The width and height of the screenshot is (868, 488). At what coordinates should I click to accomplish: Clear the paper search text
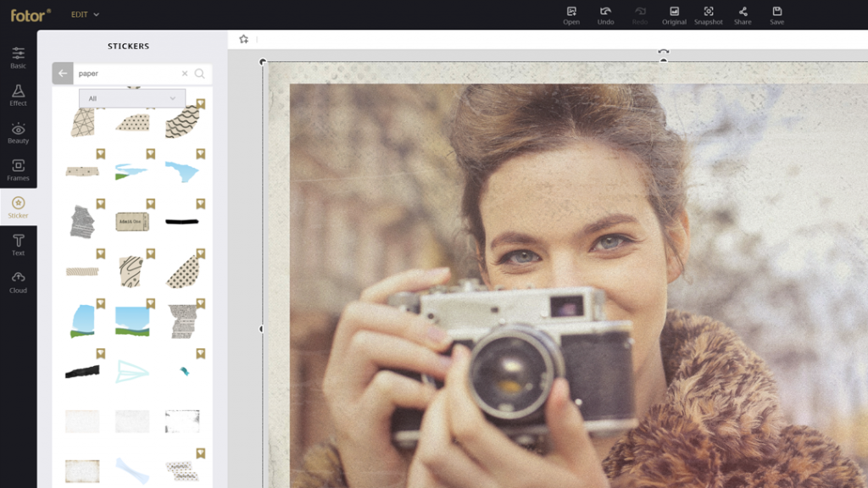coord(185,73)
